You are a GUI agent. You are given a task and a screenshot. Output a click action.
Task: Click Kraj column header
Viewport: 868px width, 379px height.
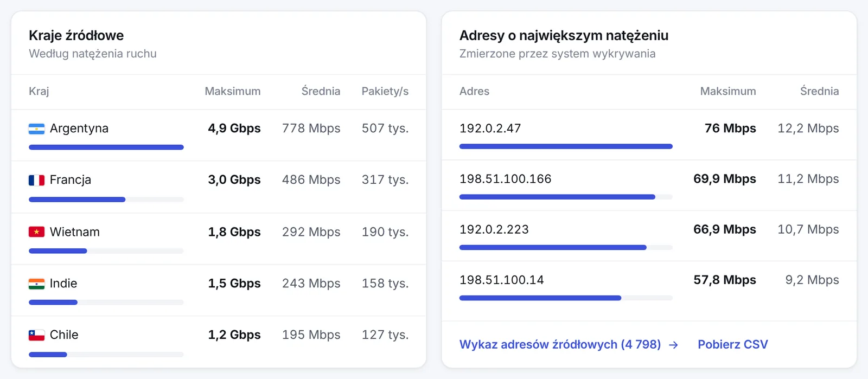(x=39, y=91)
